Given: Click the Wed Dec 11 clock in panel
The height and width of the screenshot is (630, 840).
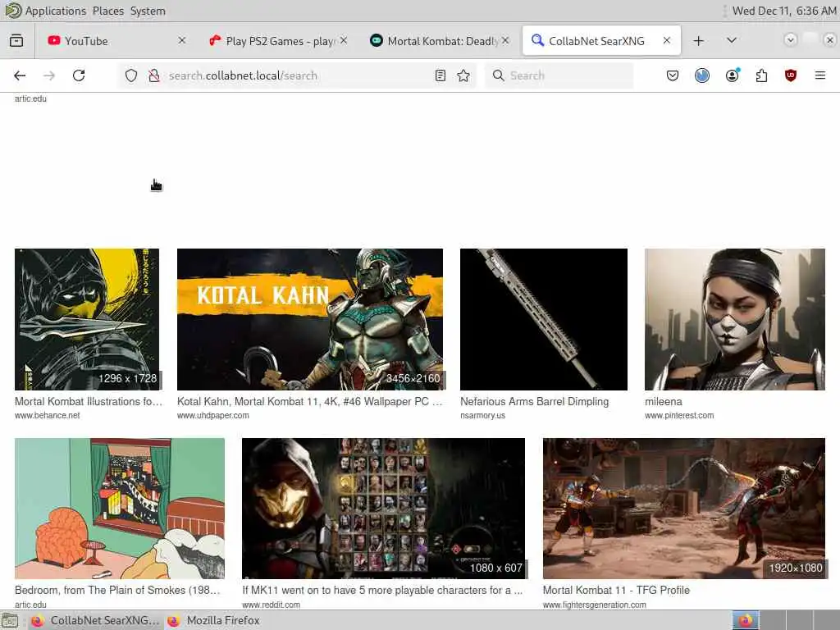Looking at the screenshot, I should tap(783, 11).
